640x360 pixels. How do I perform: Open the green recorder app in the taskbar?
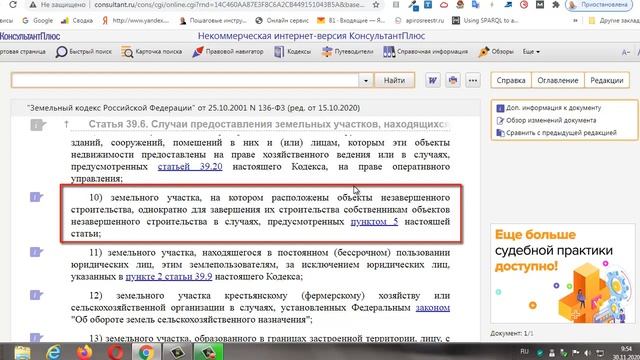tap(208, 352)
